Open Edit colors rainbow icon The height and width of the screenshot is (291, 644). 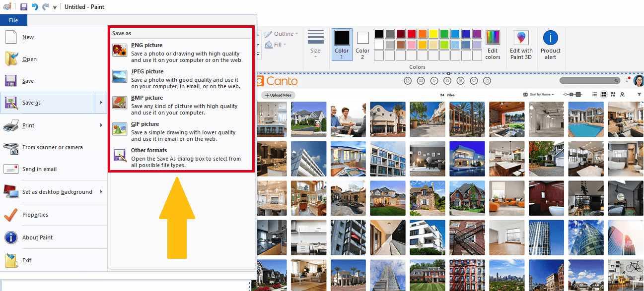point(493,38)
